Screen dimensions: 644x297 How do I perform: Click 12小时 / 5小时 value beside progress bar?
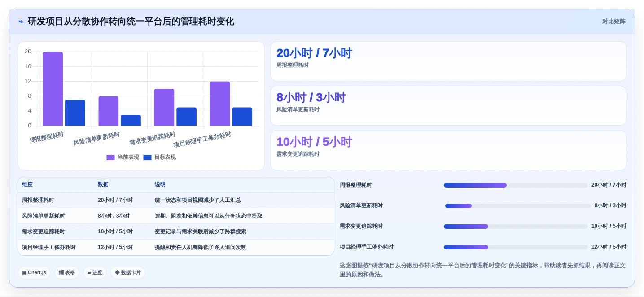tap(609, 247)
